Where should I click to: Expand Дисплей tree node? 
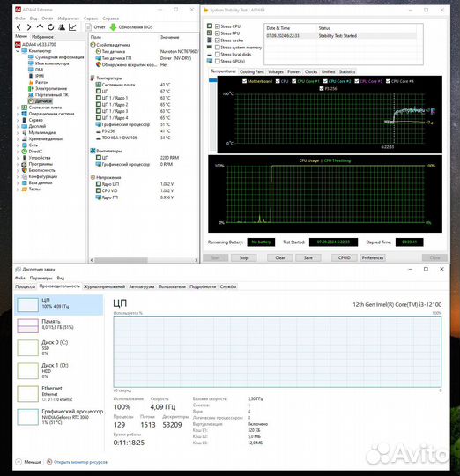[x=18, y=126]
